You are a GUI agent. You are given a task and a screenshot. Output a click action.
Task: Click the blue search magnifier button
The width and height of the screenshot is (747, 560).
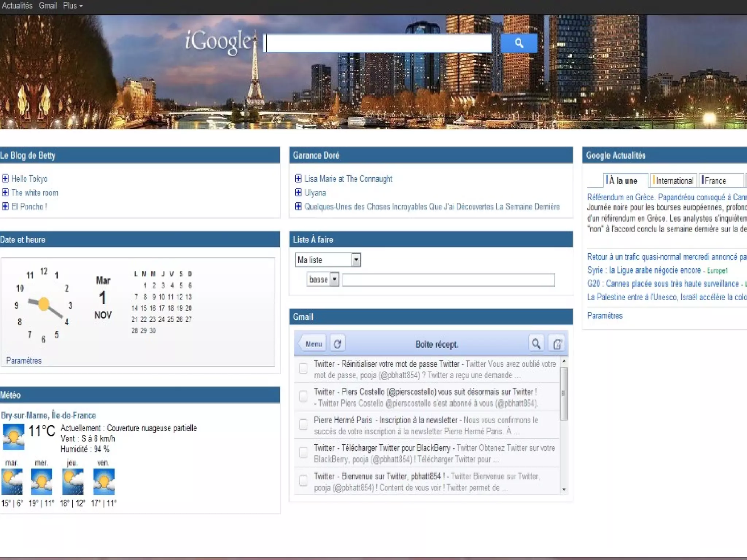tap(519, 43)
